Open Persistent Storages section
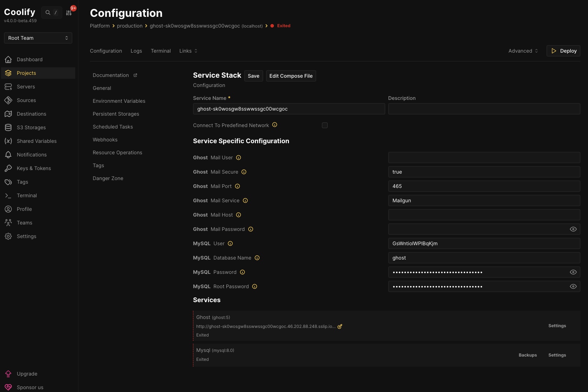The height and width of the screenshot is (392, 588). point(116,114)
